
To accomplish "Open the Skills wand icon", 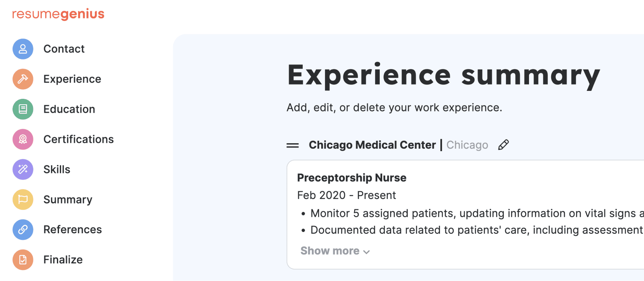I will pyautogui.click(x=23, y=169).
